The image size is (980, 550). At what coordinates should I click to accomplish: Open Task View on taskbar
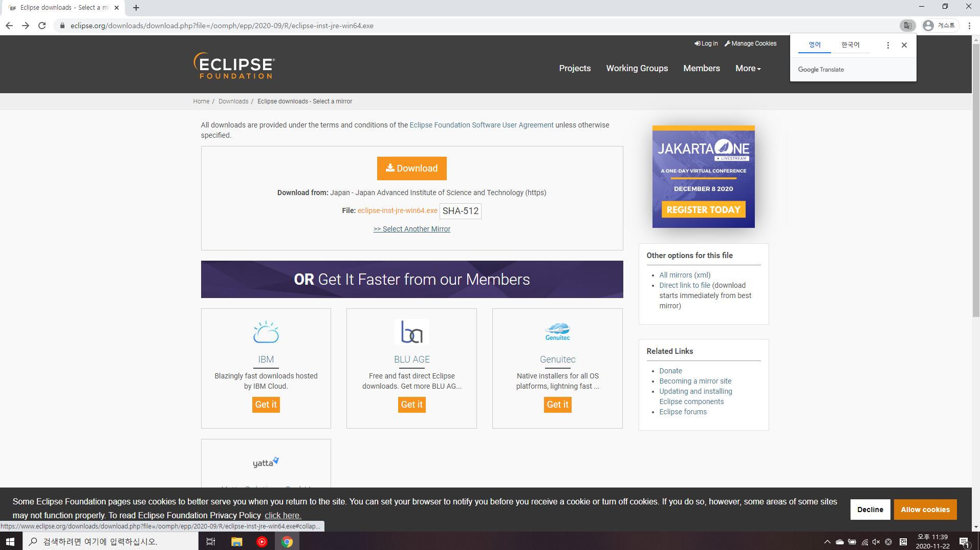coord(210,541)
